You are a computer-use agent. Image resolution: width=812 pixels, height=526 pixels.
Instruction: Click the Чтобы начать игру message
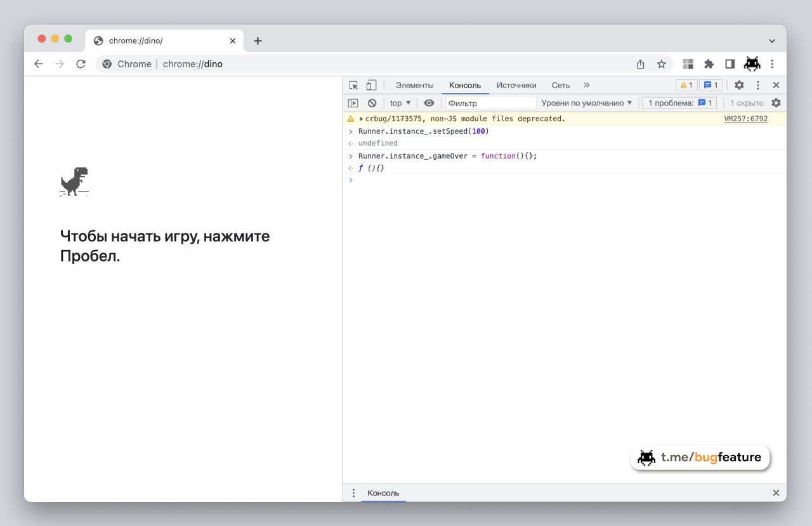[165, 246]
